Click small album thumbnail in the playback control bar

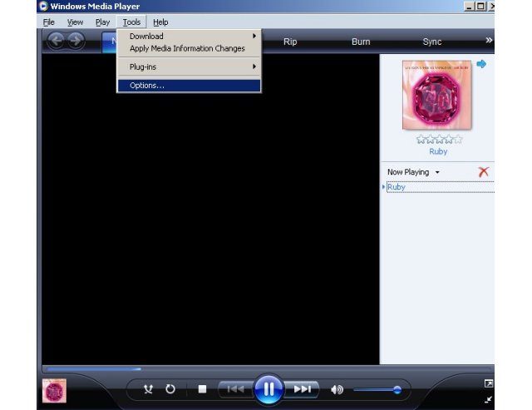[54, 391]
